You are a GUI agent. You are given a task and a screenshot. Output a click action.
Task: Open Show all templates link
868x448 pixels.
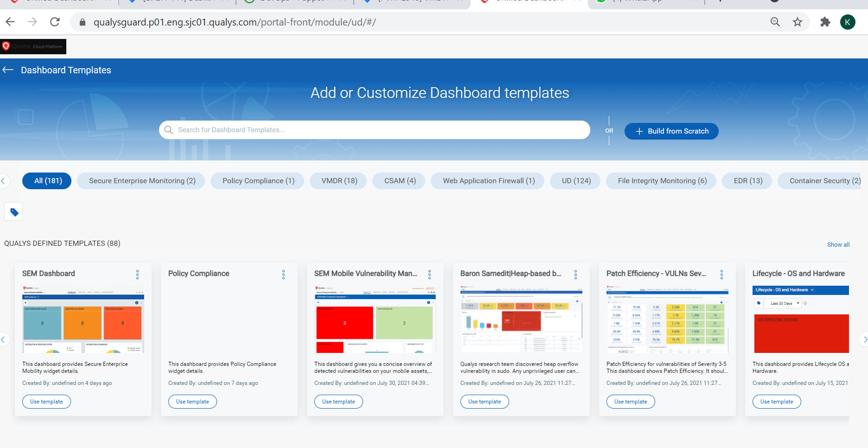pos(838,244)
